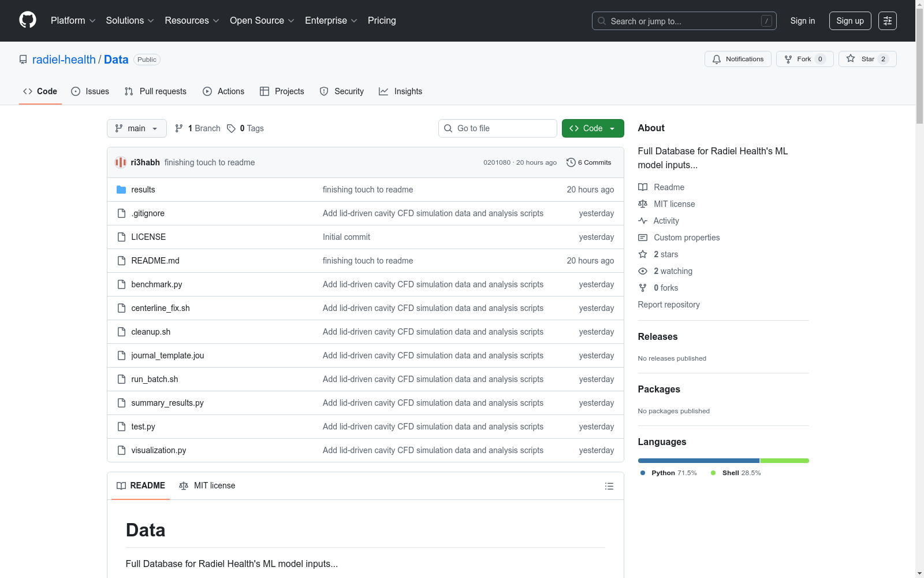The width and height of the screenshot is (924, 578).
Task: Open the main branch selector
Action: tap(137, 128)
